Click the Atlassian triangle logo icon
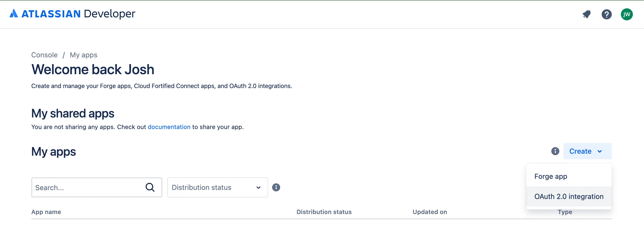 pyautogui.click(x=14, y=14)
